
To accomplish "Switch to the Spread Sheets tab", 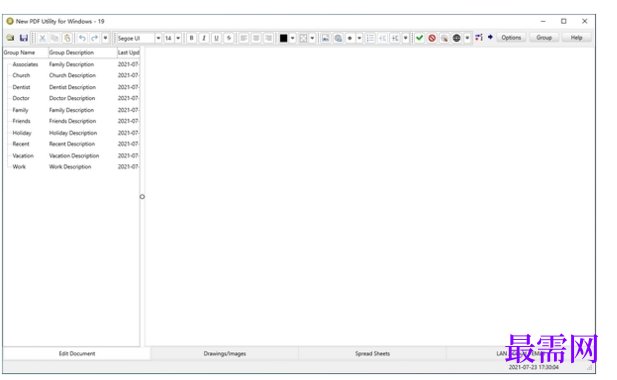I will pos(372,354).
